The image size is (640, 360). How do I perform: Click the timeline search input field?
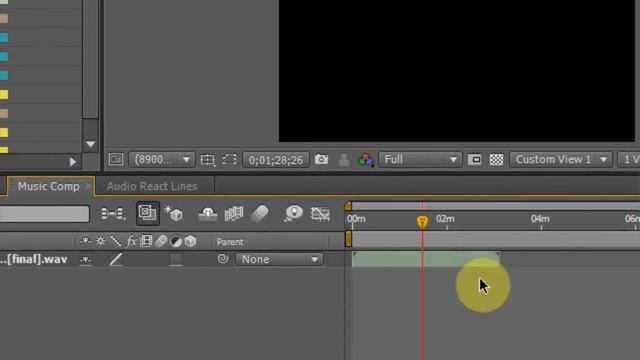click(44, 214)
